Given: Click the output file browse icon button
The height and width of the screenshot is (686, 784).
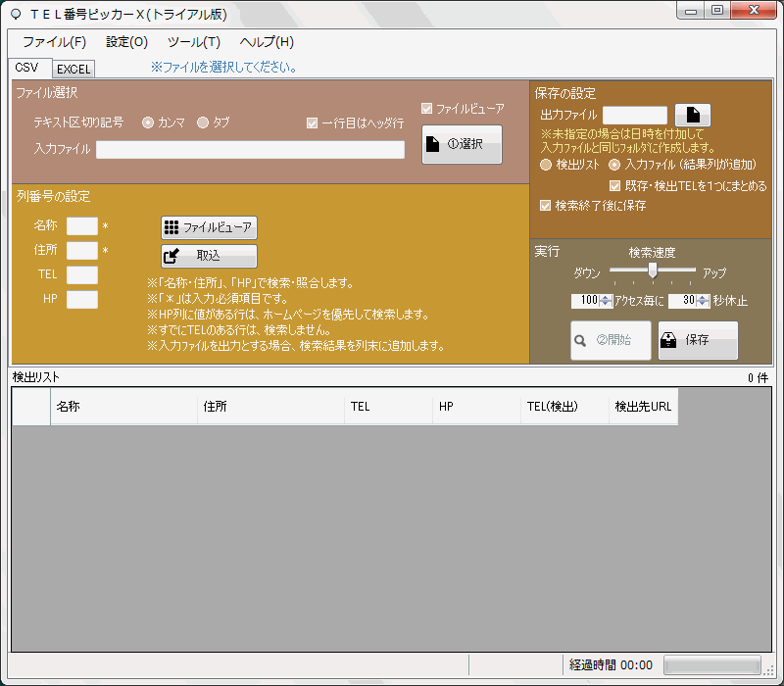Looking at the screenshot, I should click(692, 115).
